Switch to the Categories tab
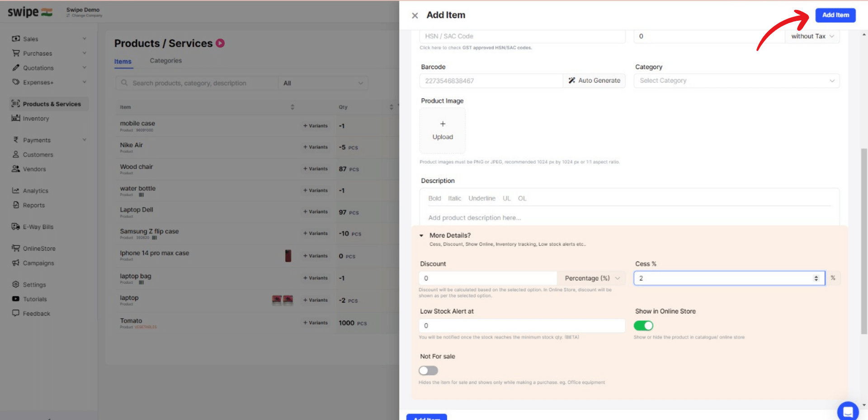Viewport: 868px width, 420px height. point(166,61)
